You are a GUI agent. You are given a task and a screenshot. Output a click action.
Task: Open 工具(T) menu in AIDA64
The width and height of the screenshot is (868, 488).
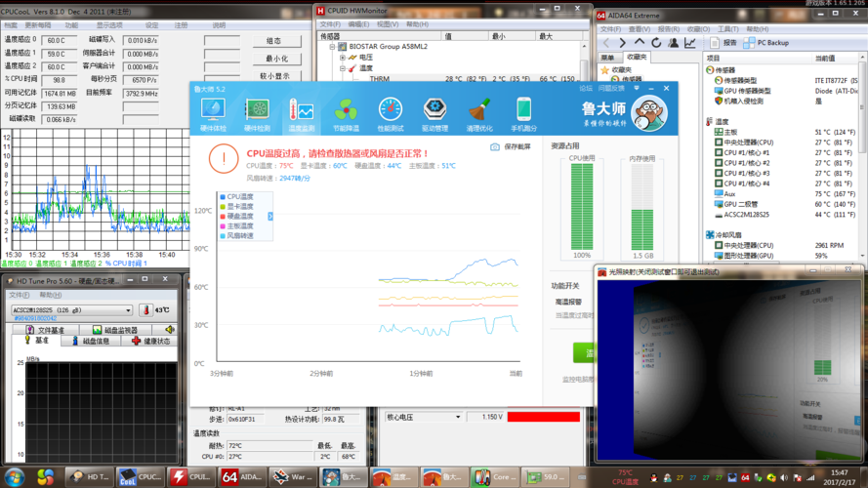[728, 29]
